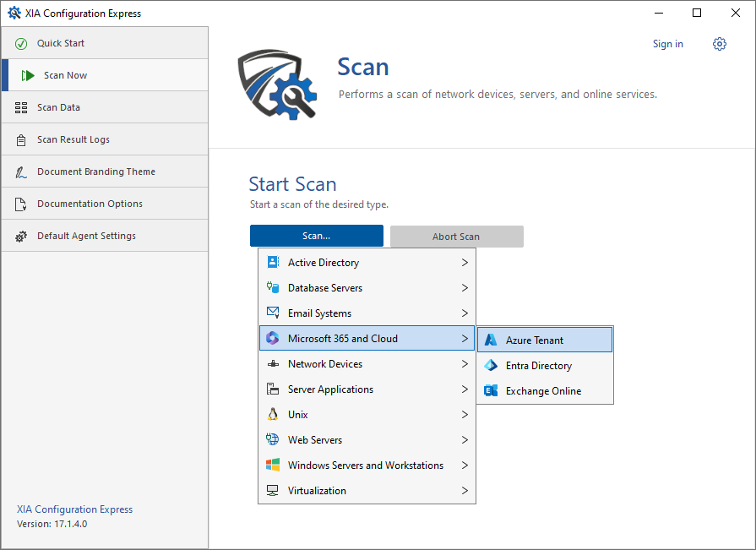Viewport: 756px width, 550px height.
Task: Click the Server Applications icon
Action: (273, 389)
